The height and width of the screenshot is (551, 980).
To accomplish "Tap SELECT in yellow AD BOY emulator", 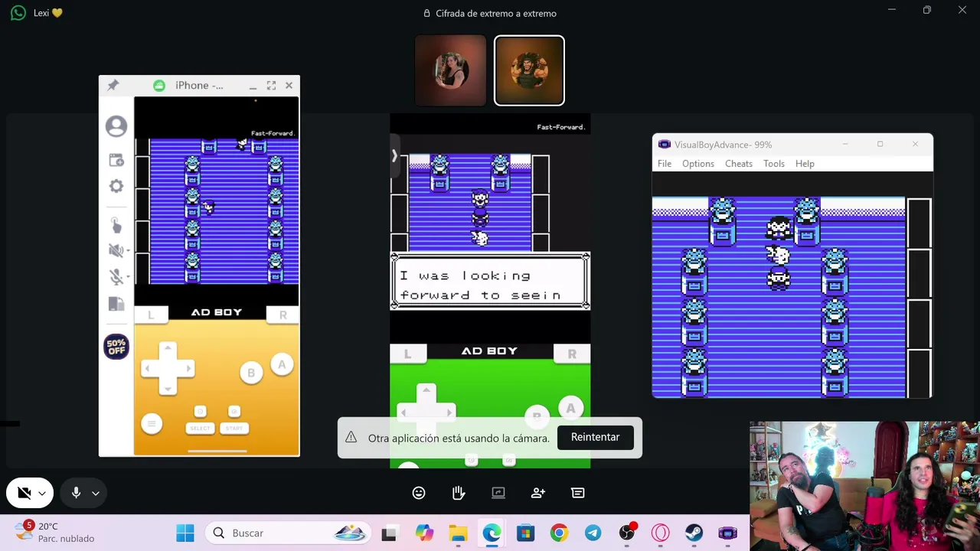I will click(200, 428).
